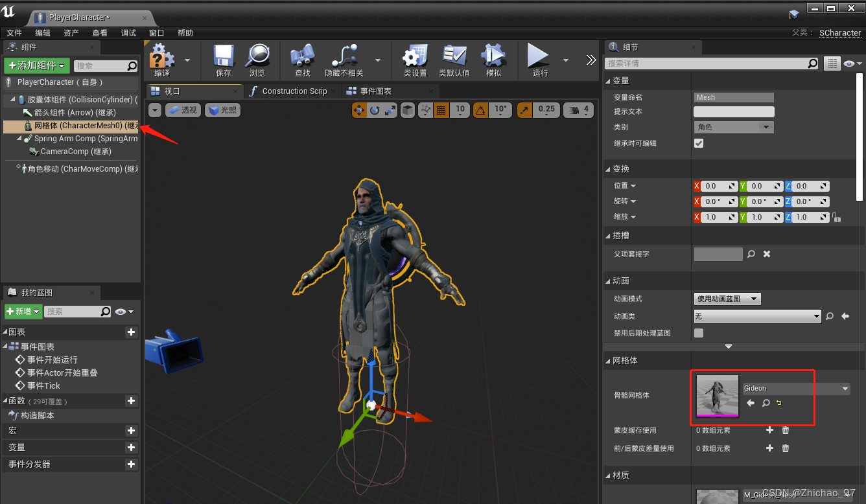The width and height of the screenshot is (866, 504).
Task: Delete elements of 蒙皮缓存使用 array
Action: pos(786,430)
